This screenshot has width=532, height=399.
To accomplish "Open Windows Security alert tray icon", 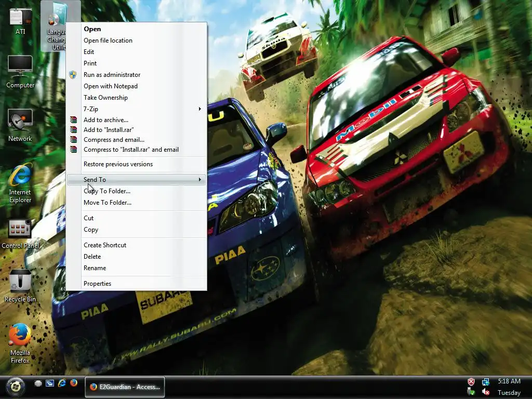I will (471, 382).
